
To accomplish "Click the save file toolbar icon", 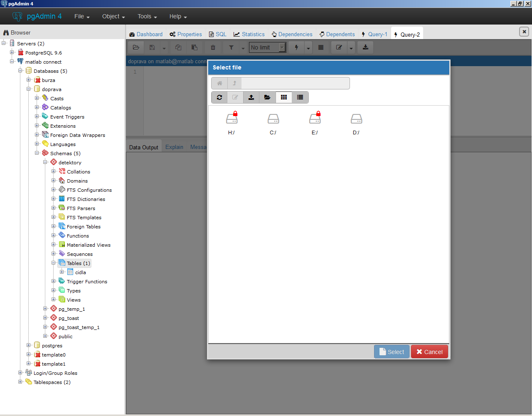I will 152,47.
